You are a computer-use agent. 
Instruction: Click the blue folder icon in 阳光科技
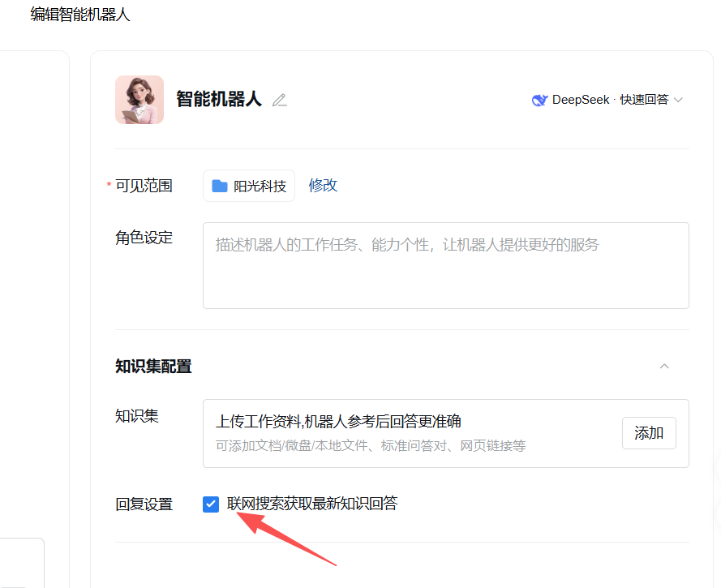pyautogui.click(x=220, y=186)
